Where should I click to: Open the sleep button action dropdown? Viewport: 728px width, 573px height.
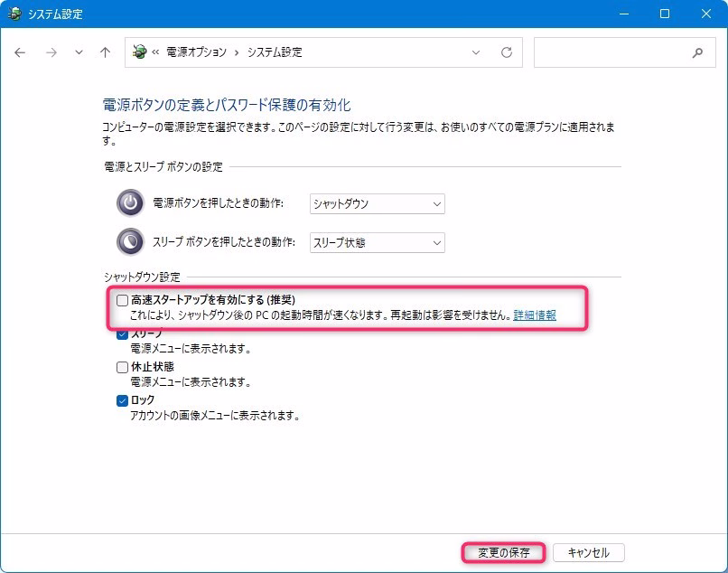coord(377,242)
